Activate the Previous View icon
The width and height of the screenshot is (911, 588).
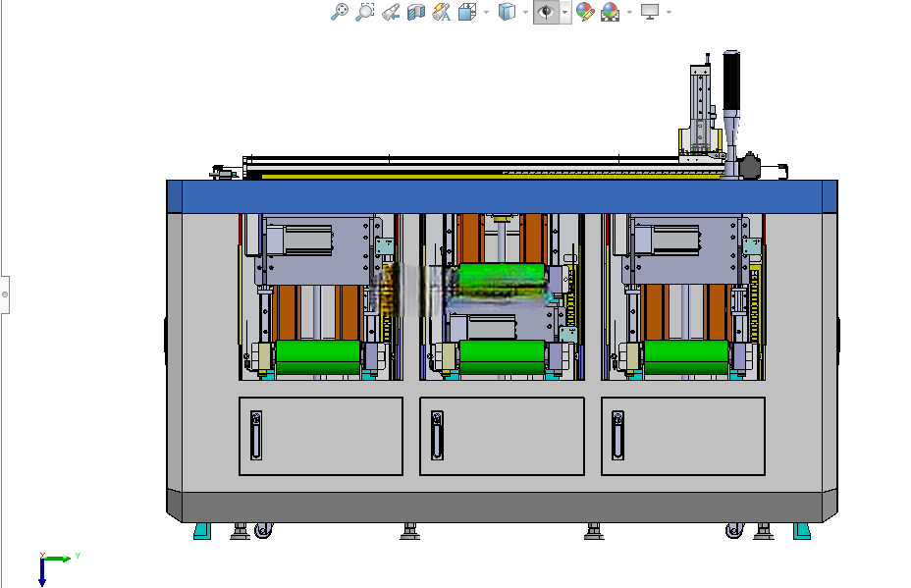click(x=391, y=12)
